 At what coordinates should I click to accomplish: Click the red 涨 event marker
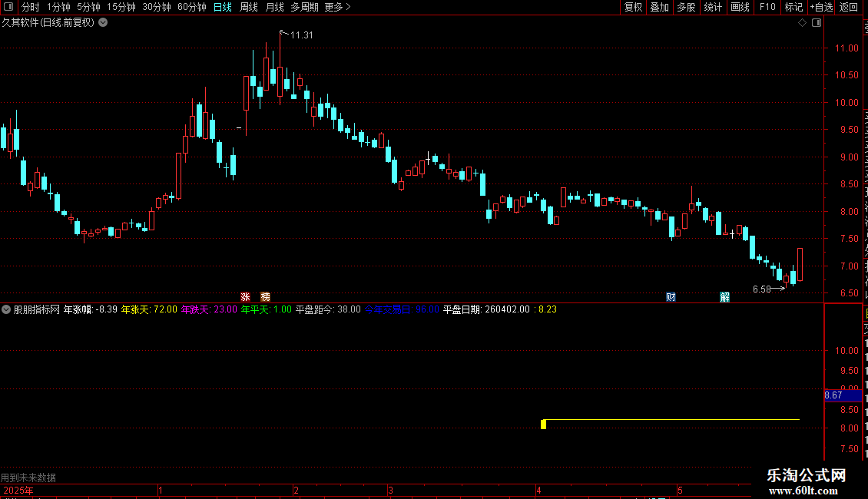245,297
